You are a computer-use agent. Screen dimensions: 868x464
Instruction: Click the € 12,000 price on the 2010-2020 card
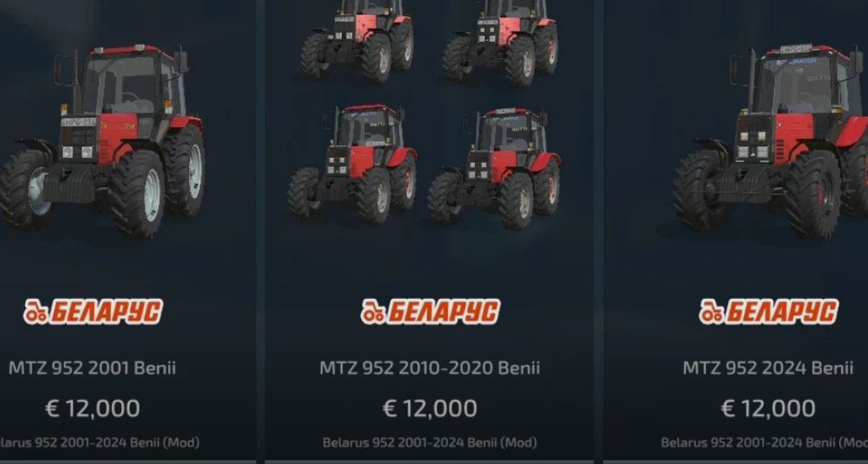coord(429,409)
